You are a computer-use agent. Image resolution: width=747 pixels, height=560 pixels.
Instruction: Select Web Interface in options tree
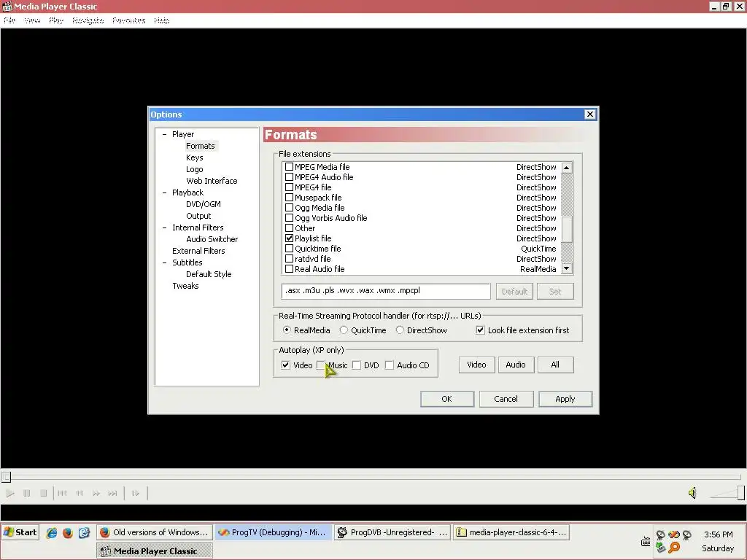pyautogui.click(x=212, y=181)
